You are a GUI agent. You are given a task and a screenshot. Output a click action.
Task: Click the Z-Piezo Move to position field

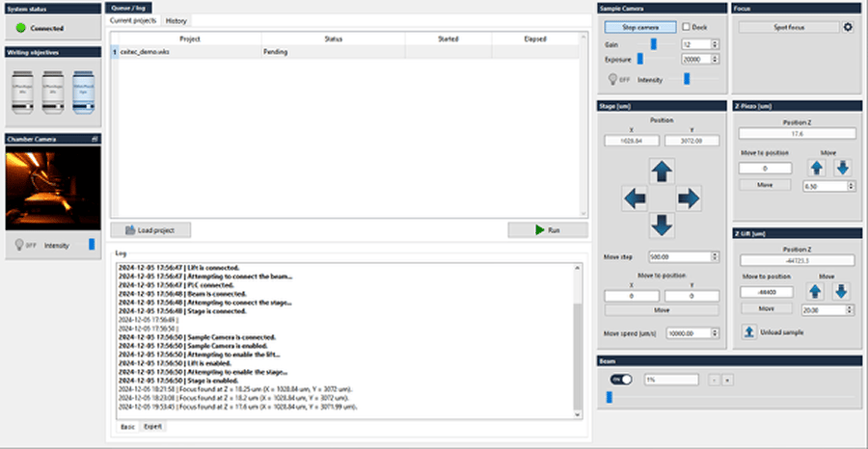765,168
